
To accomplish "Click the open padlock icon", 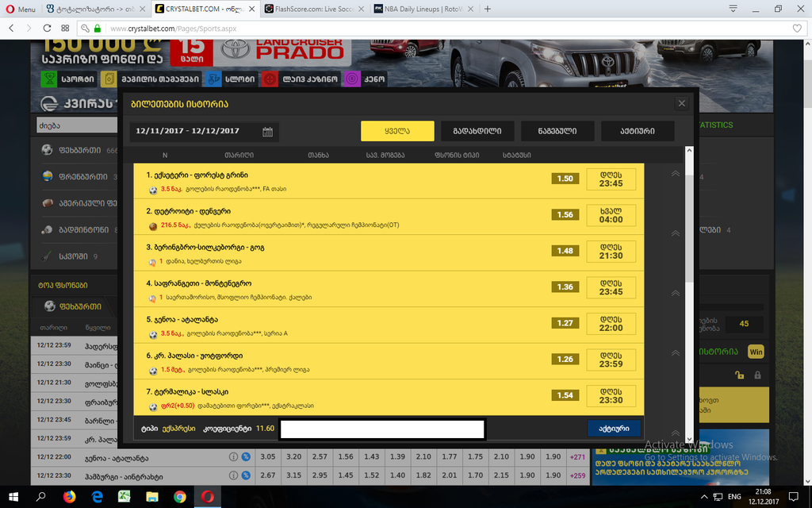I will click(740, 375).
